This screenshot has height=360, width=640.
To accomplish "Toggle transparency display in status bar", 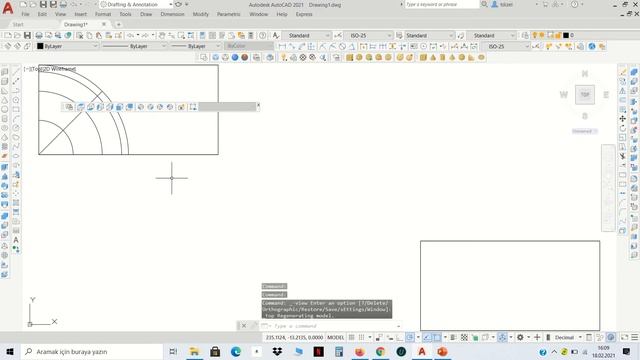I will (464, 337).
